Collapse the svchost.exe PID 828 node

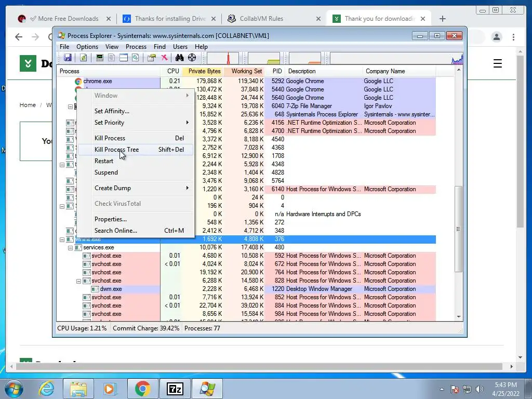79,281
